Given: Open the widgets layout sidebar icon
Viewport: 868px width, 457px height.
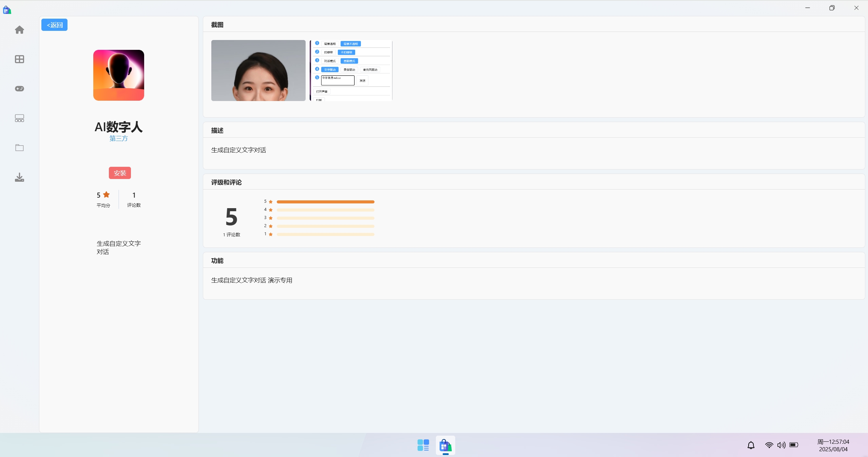Looking at the screenshot, I should pyautogui.click(x=19, y=118).
